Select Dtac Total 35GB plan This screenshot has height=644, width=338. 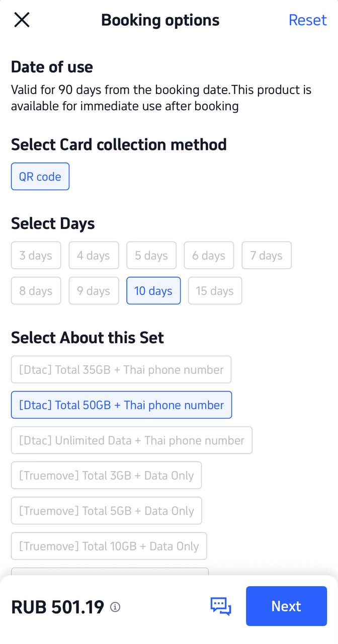(121, 370)
